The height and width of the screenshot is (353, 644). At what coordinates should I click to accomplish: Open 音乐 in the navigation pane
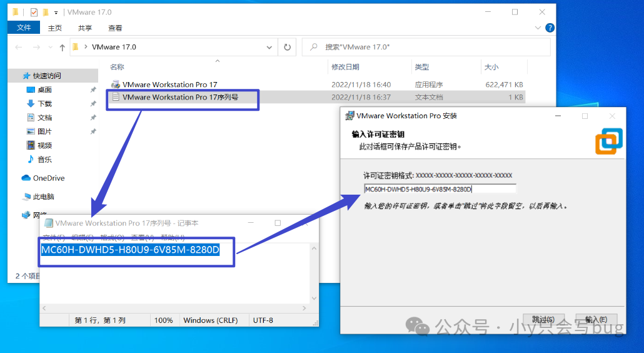pyautogui.click(x=44, y=160)
